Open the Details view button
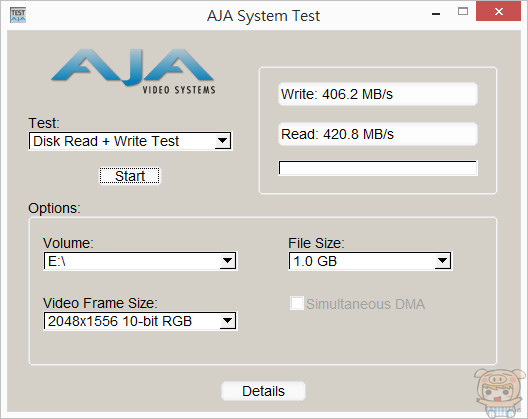528x419 pixels. pyautogui.click(x=263, y=391)
